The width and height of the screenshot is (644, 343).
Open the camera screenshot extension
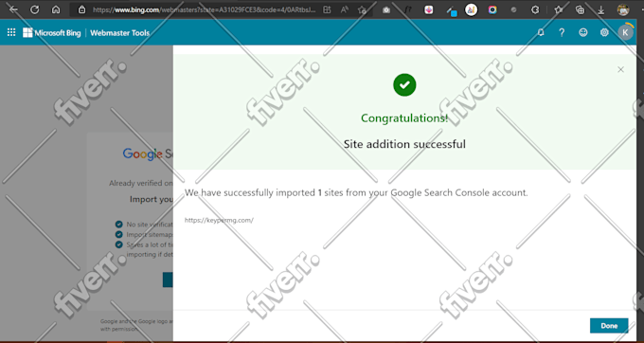point(386,9)
